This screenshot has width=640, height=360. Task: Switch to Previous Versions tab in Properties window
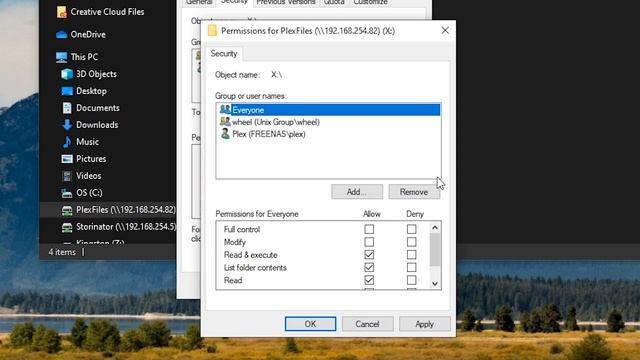286,2
